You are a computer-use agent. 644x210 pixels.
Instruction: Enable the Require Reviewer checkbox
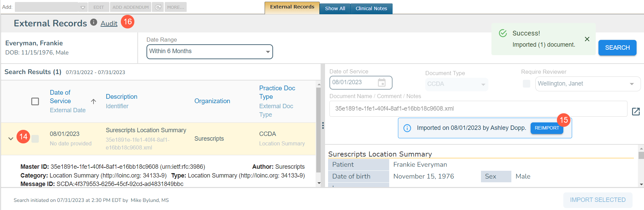coord(526,84)
